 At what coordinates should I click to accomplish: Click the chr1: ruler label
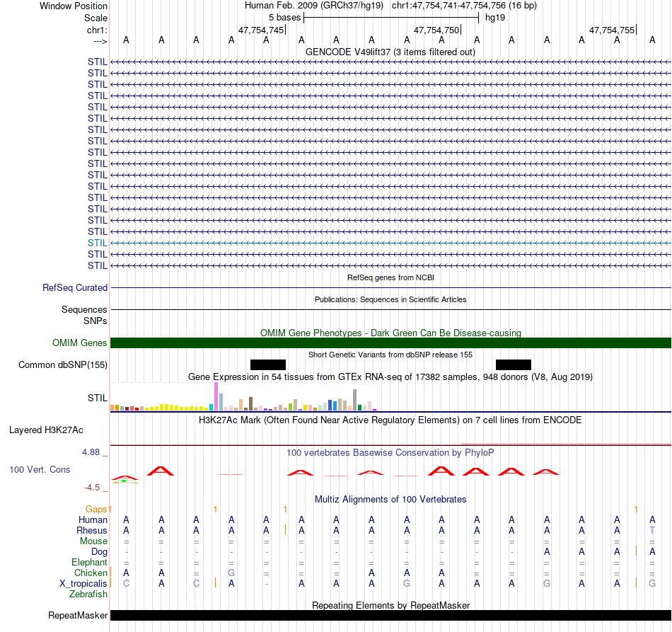[x=97, y=30]
